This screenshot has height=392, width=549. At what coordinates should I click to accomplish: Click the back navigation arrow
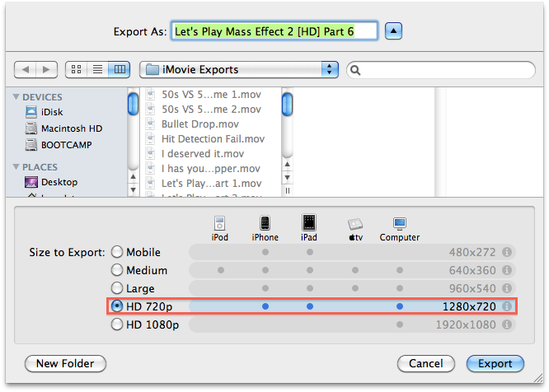26,69
